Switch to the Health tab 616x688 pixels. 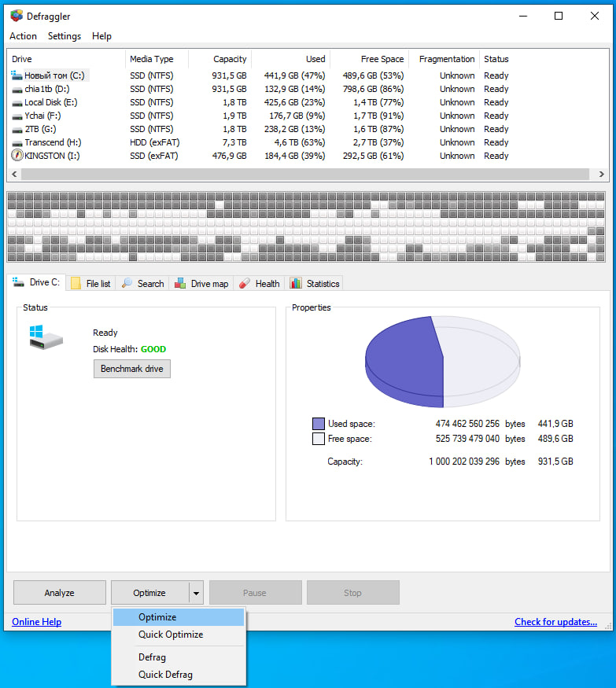point(259,283)
